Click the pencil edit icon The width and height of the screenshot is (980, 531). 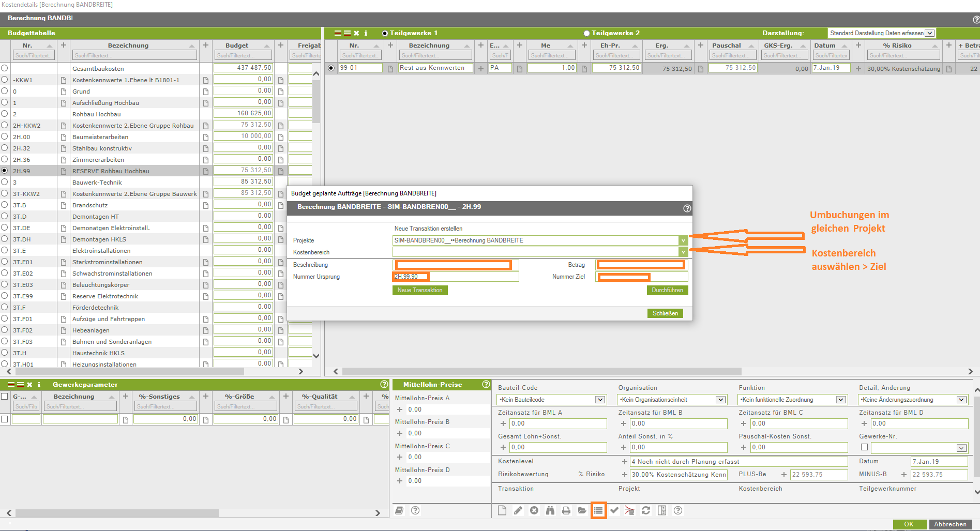[x=518, y=510]
